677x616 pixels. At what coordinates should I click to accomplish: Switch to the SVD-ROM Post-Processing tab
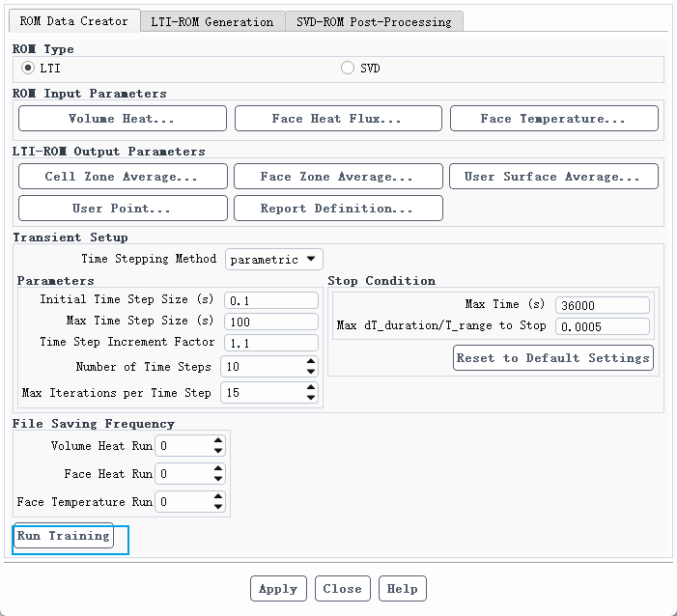375,21
